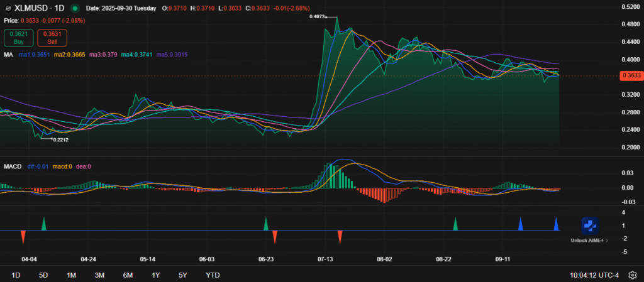The width and height of the screenshot is (644, 282).
Task: Select the YTD range tab
Action: click(x=213, y=274)
